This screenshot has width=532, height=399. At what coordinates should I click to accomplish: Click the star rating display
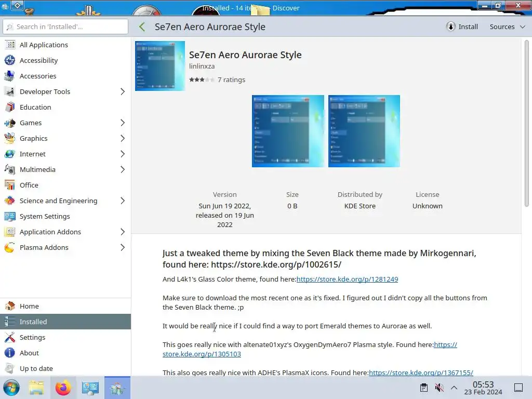click(202, 79)
